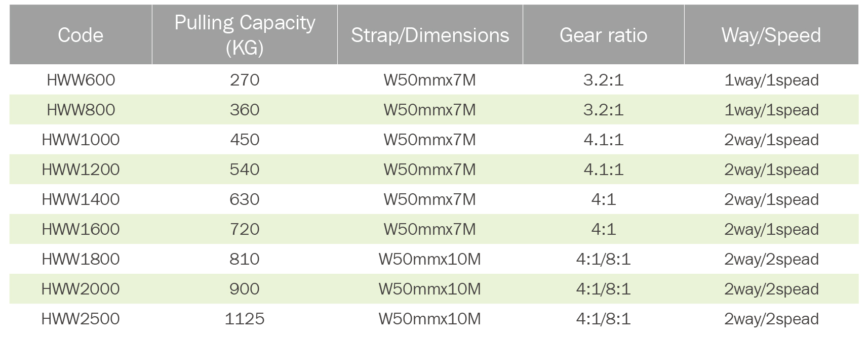The image size is (868, 337).
Task: Select the Gear ratio column header
Action: 603,35
